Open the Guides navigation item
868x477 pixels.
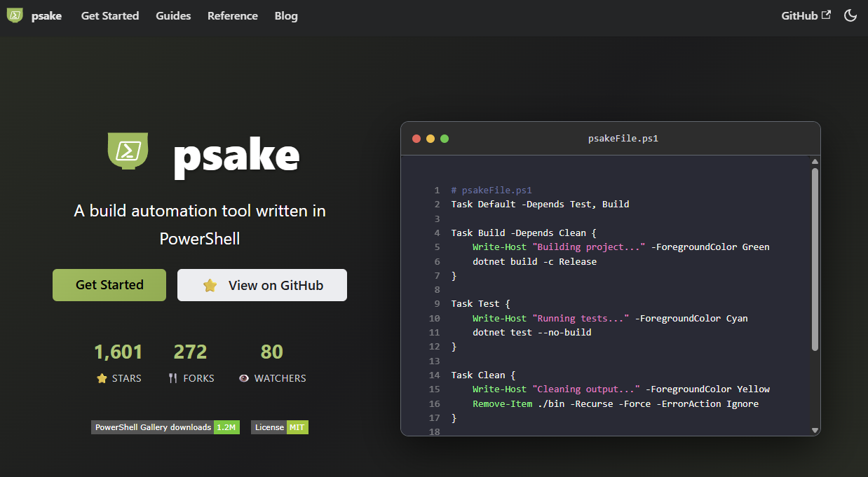173,15
